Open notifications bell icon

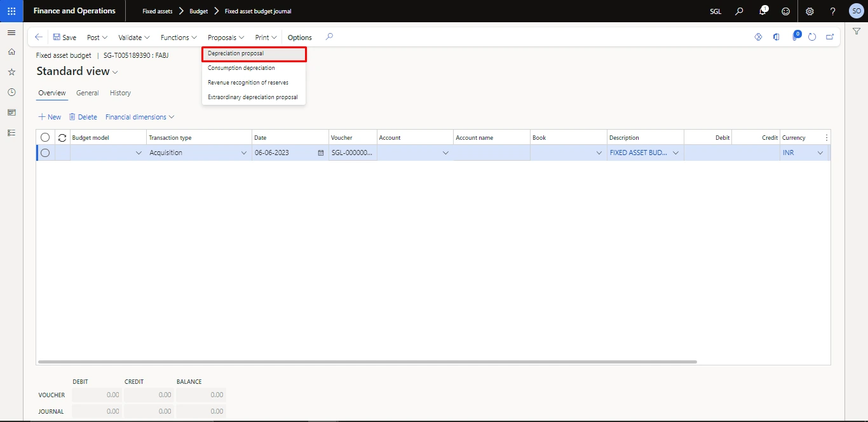763,11
